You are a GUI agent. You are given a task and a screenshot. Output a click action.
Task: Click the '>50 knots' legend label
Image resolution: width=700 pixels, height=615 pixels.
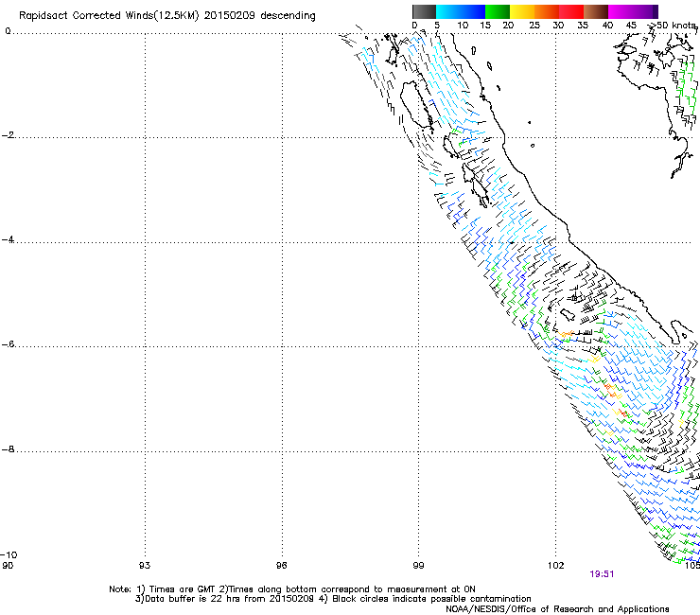[x=673, y=26]
